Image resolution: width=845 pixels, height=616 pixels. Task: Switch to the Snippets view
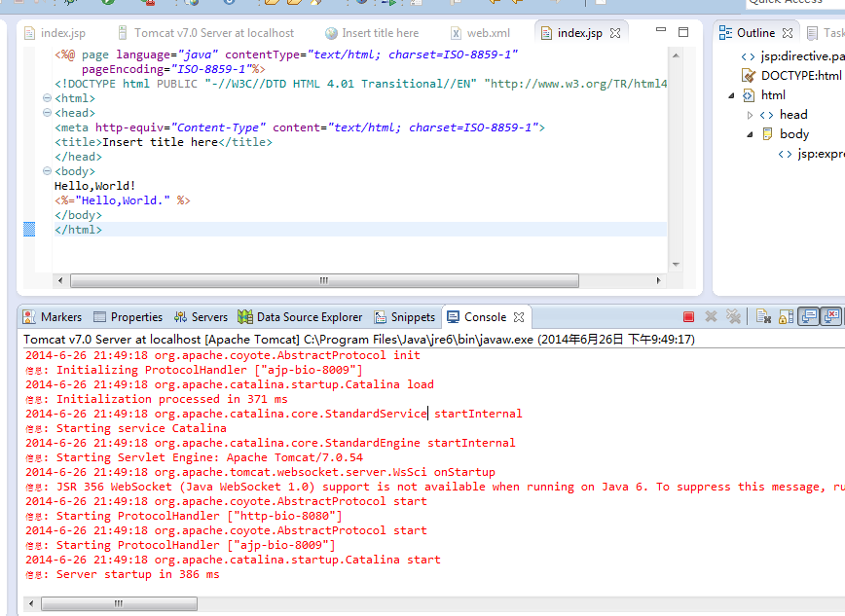[405, 317]
